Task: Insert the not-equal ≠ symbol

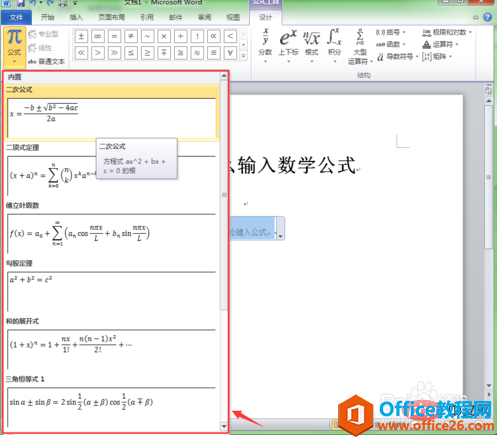Action: pyautogui.click(x=131, y=36)
